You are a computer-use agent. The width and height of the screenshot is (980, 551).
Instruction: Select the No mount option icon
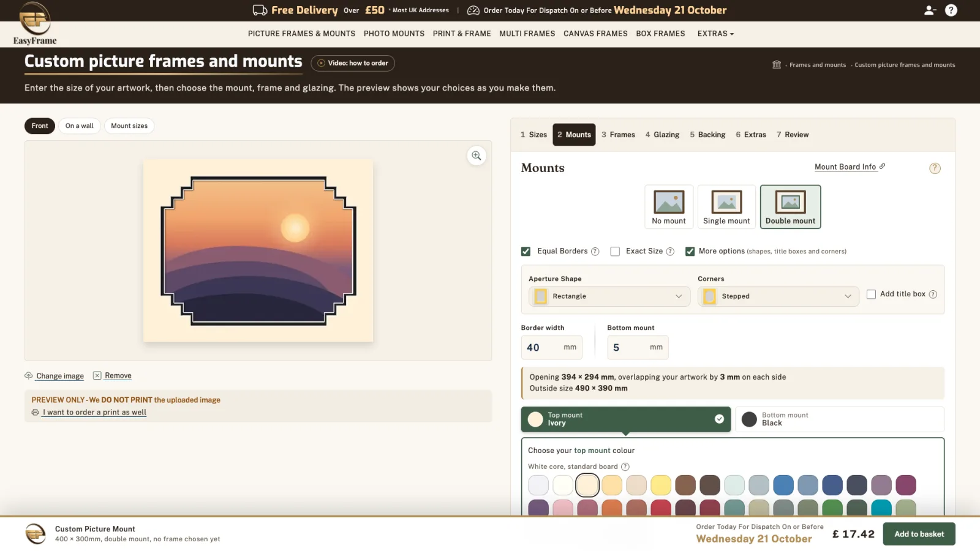669,202
